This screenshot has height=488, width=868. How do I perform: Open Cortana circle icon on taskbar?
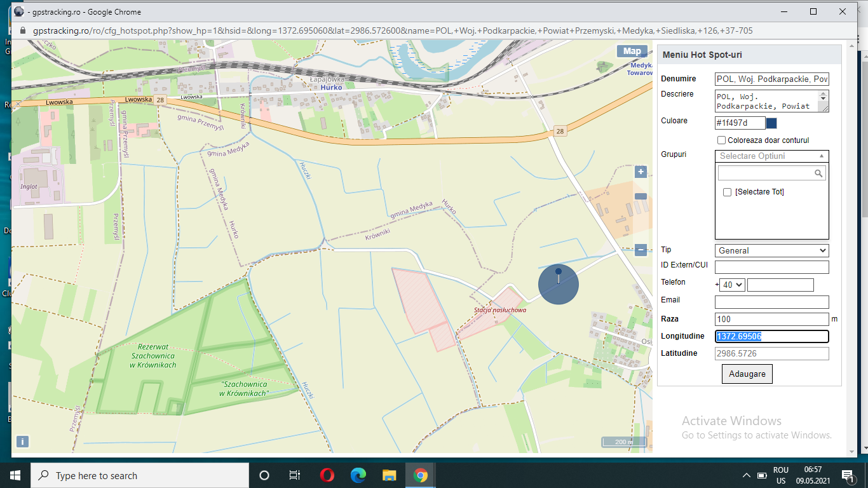click(264, 475)
